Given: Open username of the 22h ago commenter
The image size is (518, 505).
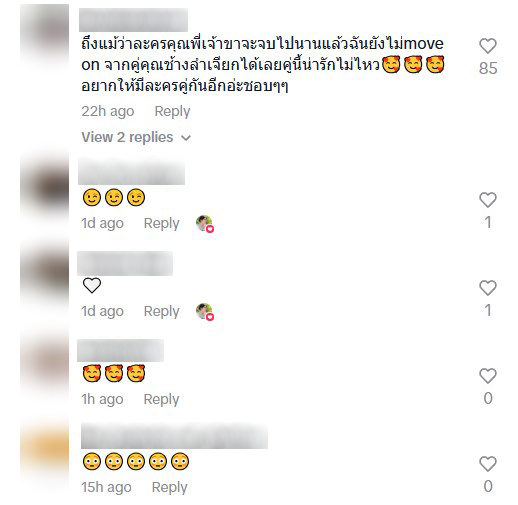Looking at the screenshot, I should point(133,20).
